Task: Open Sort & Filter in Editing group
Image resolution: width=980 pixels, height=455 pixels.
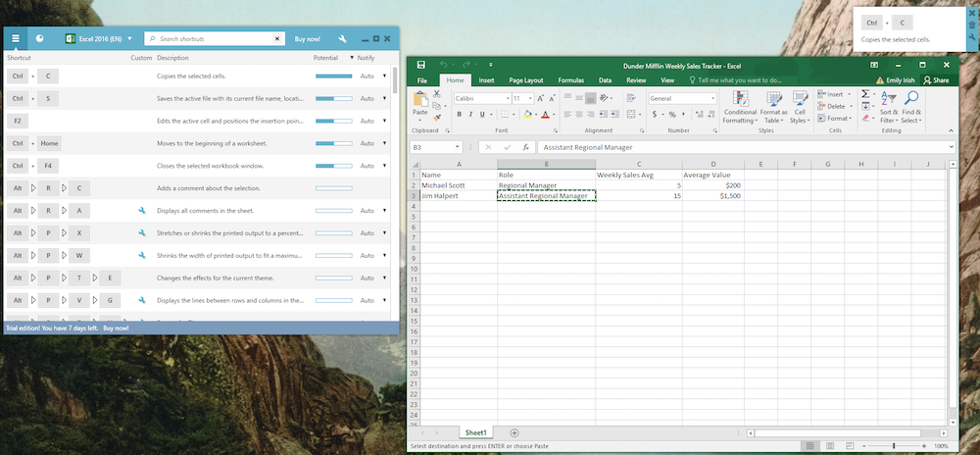Action: pos(889,107)
